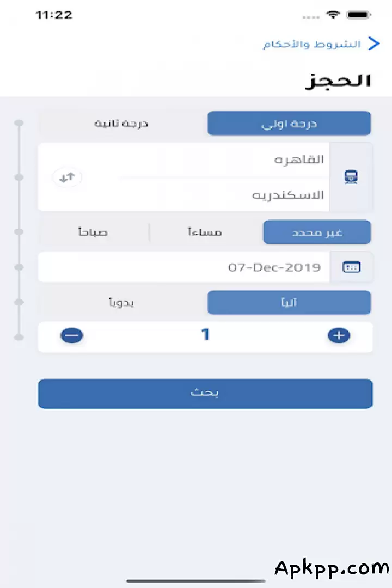Click the passenger count showing 1

205,335
